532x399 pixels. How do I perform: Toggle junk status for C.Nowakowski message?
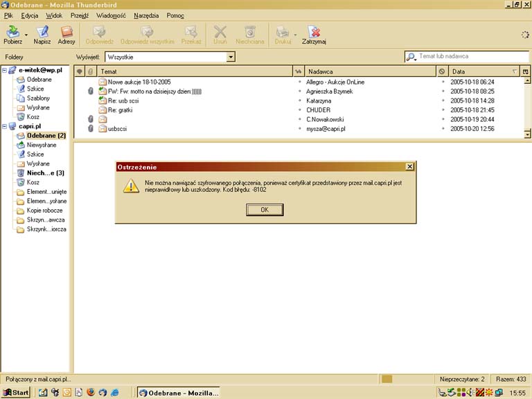point(443,119)
